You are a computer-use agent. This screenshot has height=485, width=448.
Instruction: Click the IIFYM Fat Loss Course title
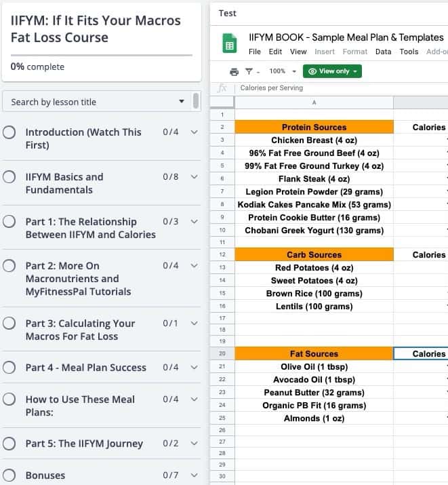96,29
